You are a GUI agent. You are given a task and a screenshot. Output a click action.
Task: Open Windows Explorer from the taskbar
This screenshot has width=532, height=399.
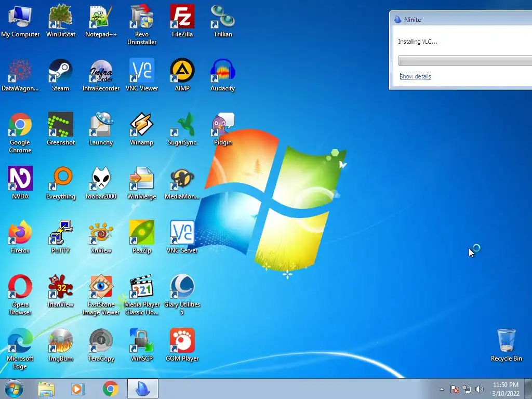46,389
